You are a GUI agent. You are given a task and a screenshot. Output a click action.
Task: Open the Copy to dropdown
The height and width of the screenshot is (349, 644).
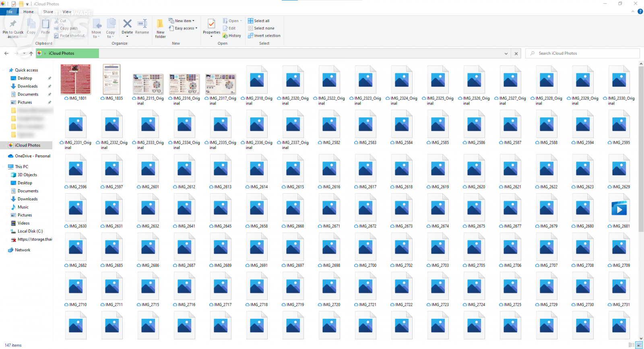tap(110, 28)
